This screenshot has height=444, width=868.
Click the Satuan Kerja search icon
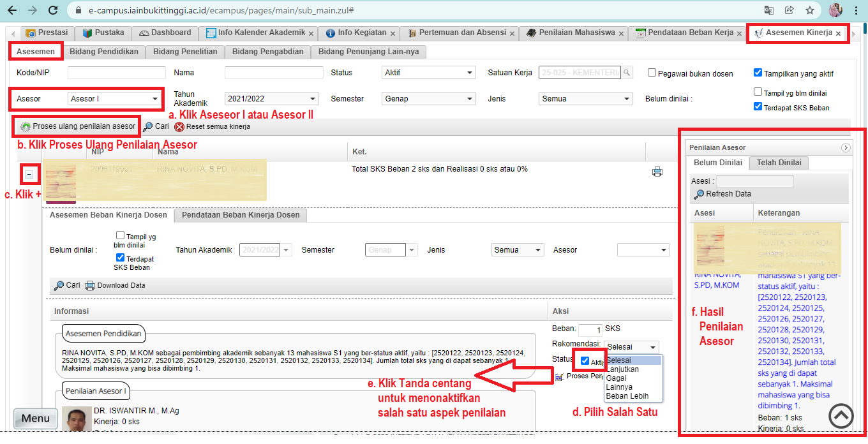(627, 73)
